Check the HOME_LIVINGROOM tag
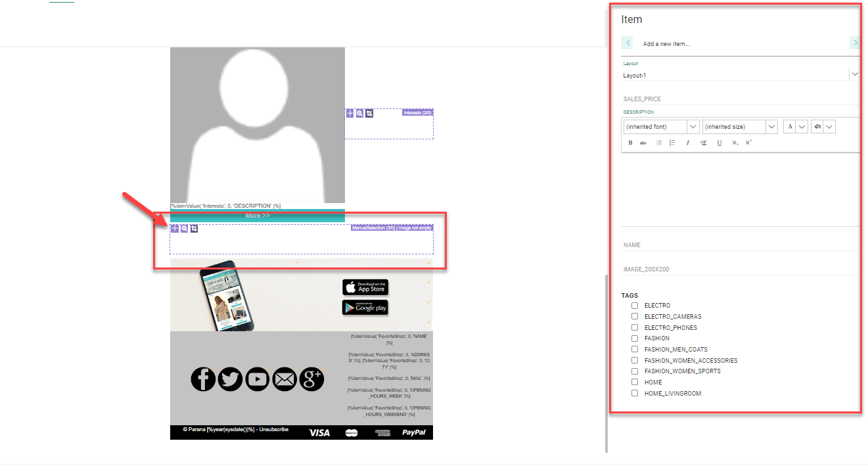 tap(635, 393)
